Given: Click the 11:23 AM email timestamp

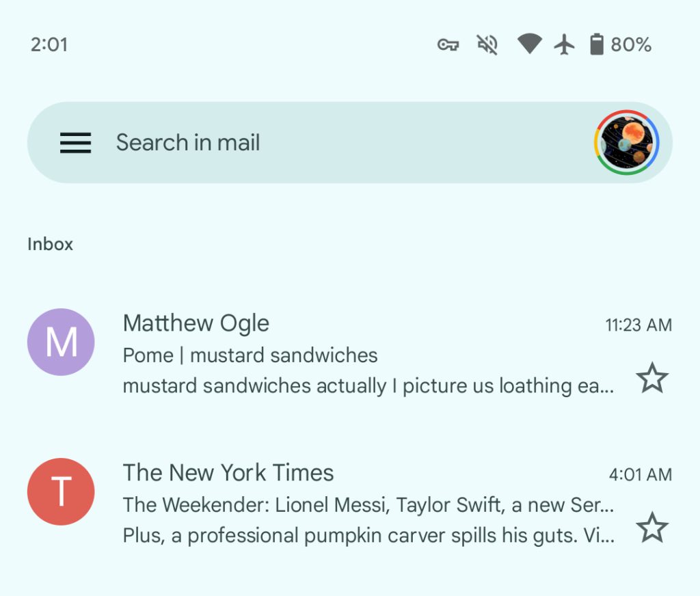Looking at the screenshot, I should click(x=638, y=325).
